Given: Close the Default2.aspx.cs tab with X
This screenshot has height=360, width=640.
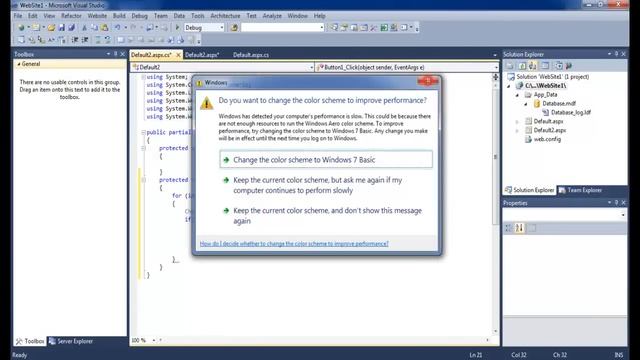Looking at the screenshot, I should [178, 55].
